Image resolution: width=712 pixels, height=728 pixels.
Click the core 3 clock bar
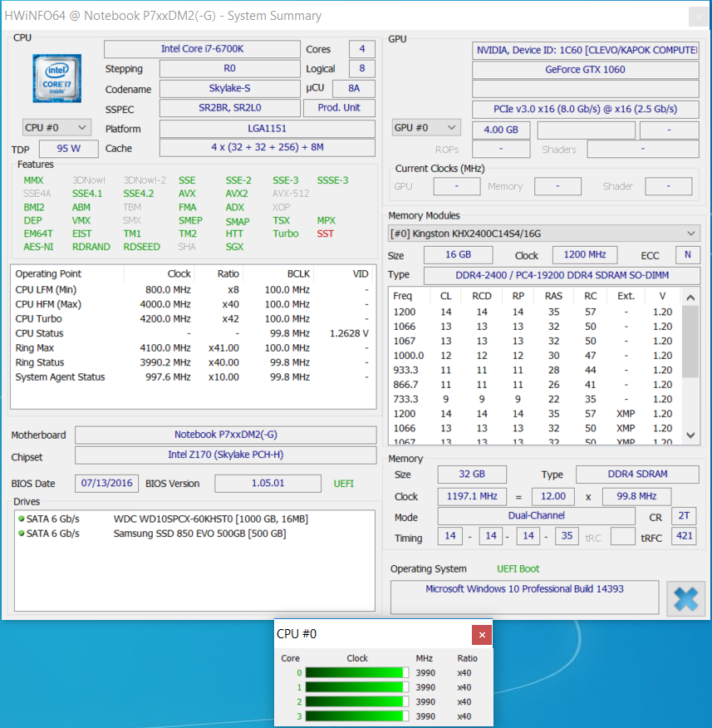[x=357, y=716]
